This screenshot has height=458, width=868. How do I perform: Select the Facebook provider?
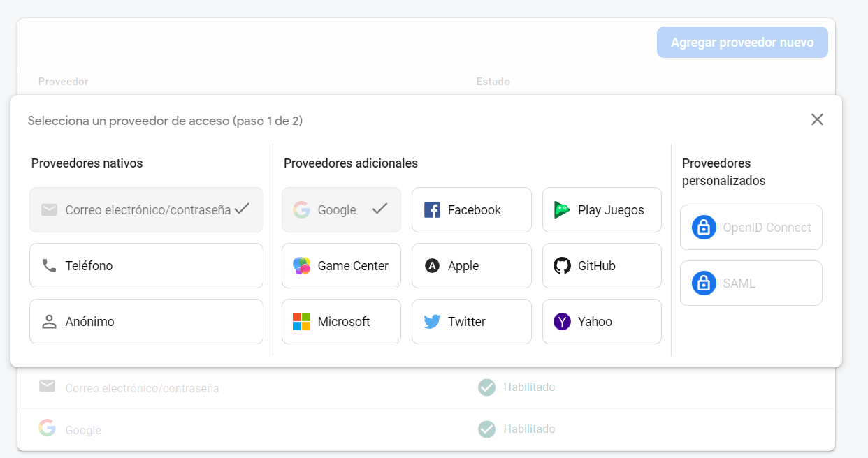pyautogui.click(x=472, y=209)
